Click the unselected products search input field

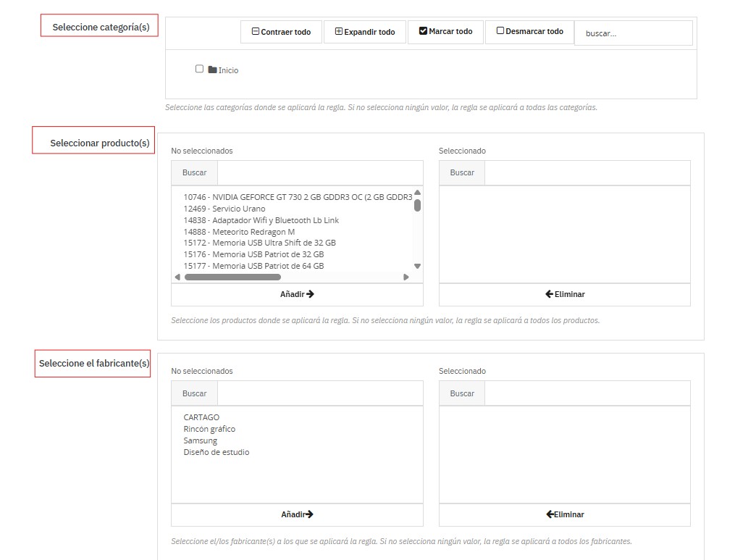pyautogui.click(x=319, y=173)
